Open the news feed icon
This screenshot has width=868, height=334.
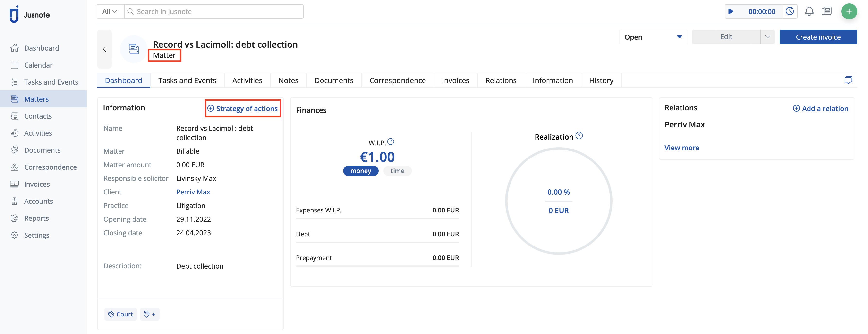(826, 11)
